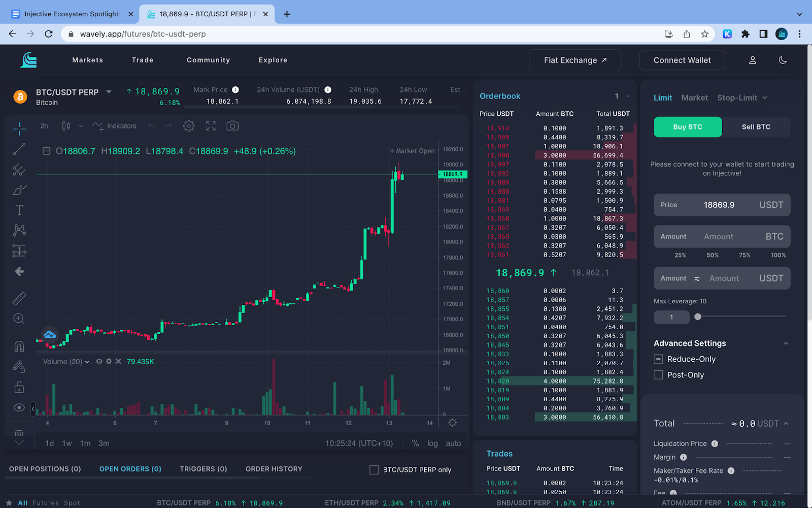This screenshot has width=812, height=508.
Task: Open chart settings gear
Action: click(x=189, y=126)
